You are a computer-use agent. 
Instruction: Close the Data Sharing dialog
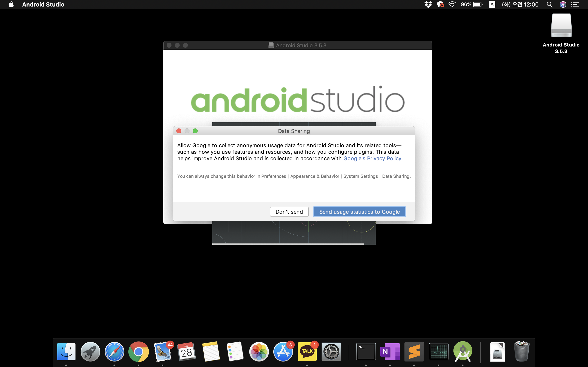179,131
